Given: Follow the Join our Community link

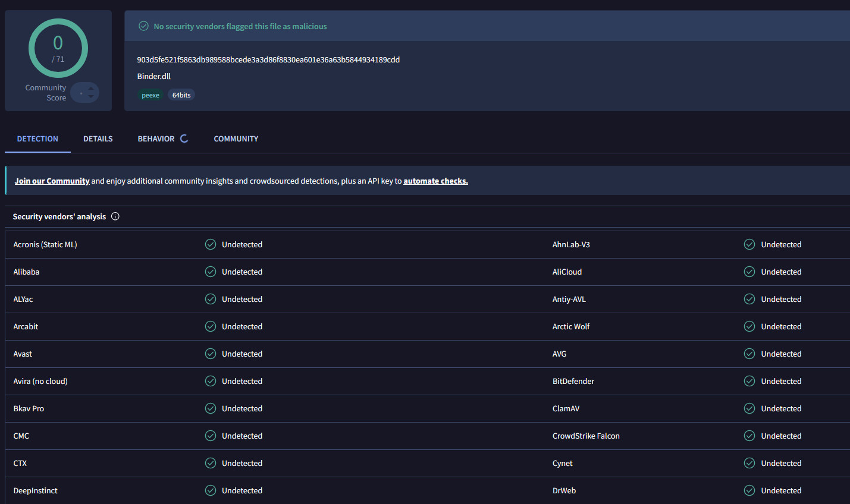Looking at the screenshot, I should (x=52, y=181).
